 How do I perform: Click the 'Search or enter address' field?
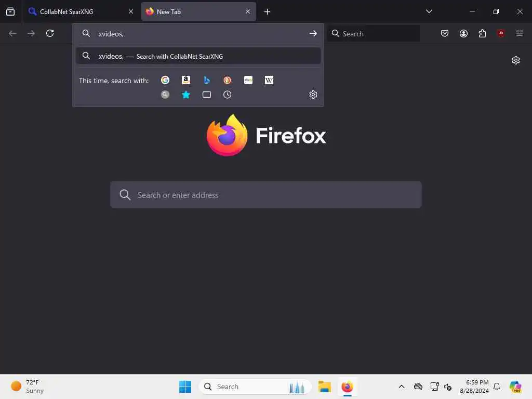tap(266, 195)
